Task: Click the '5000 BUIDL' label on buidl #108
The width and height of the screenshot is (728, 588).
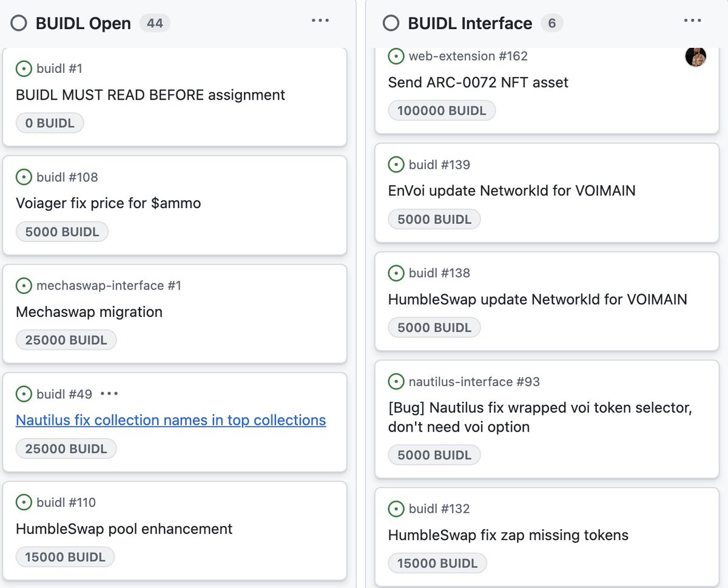Action: (x=62, y=232)
